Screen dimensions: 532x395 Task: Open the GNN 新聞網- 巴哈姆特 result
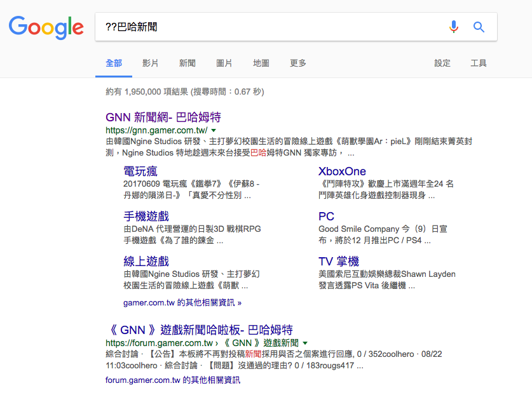pyautogui.click(x=163, y=117)
